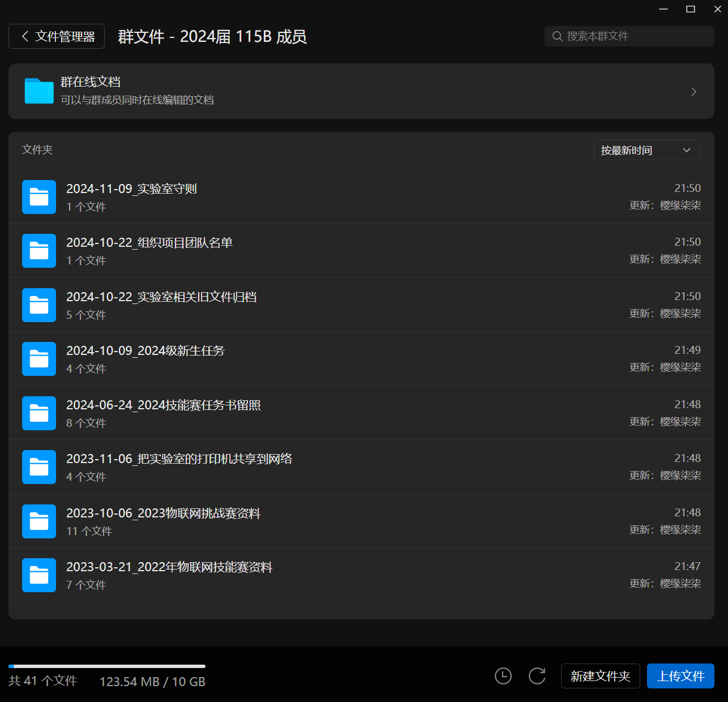
Task: Open folder 2023-03-21_2022年物联网技能赛资料
Action: point(169,567)
